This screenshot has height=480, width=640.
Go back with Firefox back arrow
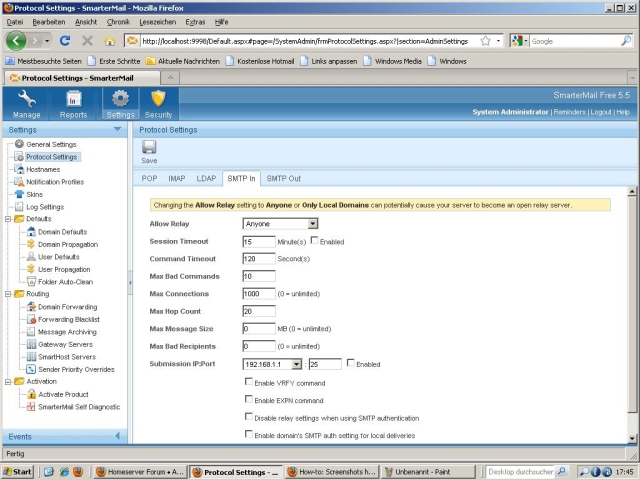pos(16,41)
